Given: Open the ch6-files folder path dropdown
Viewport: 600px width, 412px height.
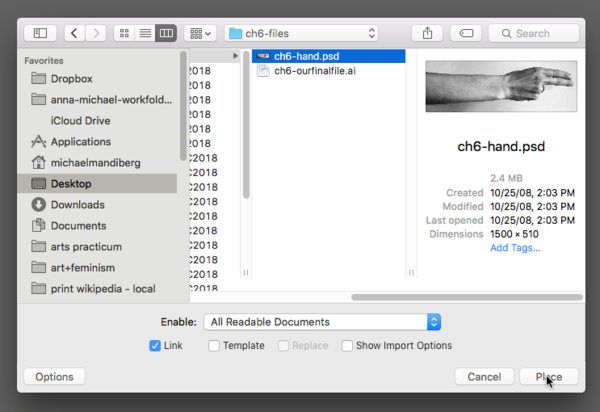Looking at the screenshot, I should (302, 33).
